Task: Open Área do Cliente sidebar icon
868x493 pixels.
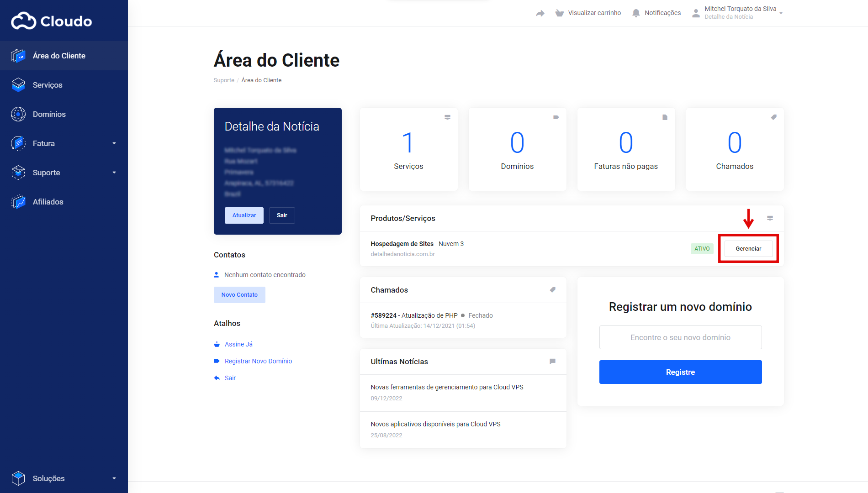Action: click(18, 56)
